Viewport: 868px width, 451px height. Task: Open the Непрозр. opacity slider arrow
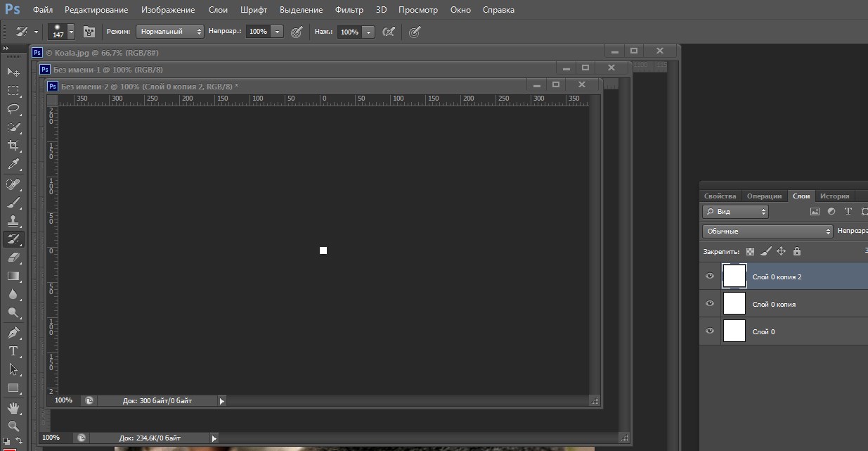[x=277, y=32]
